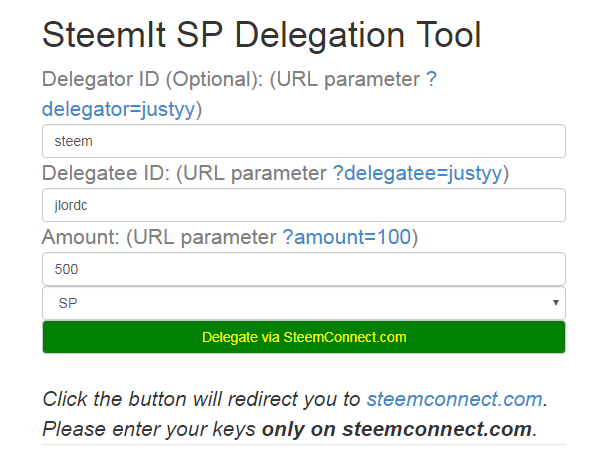The width and height of the screenshot is (603, 459).
Task: Open the ?amount=100 link
Action: [x=345, y=238]
